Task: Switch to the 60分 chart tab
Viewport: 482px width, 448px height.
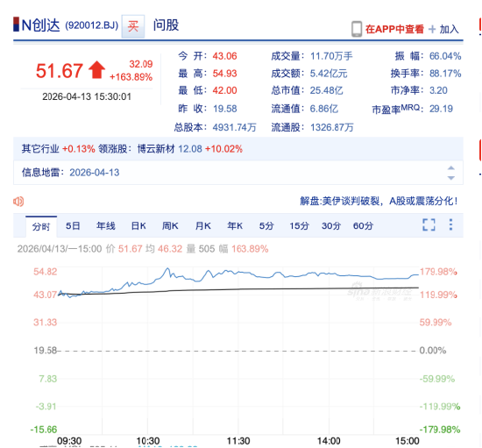Action: tap(363, 226)
